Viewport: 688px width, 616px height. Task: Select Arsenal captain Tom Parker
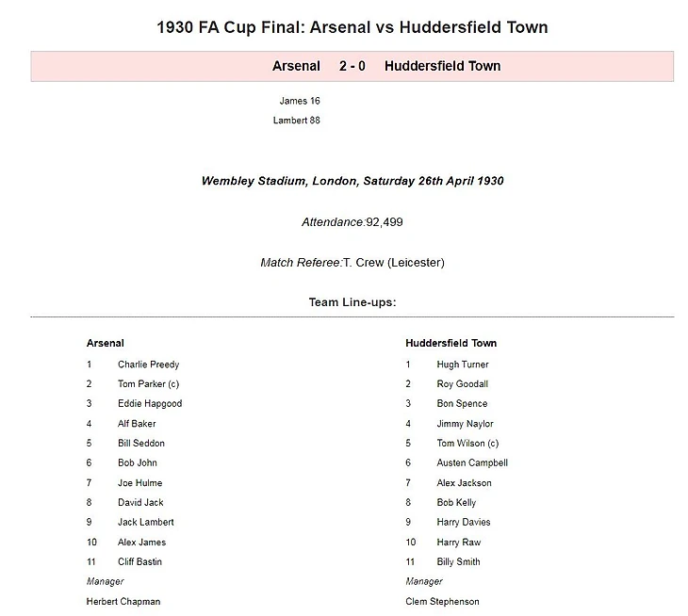(x=148, y=384)
